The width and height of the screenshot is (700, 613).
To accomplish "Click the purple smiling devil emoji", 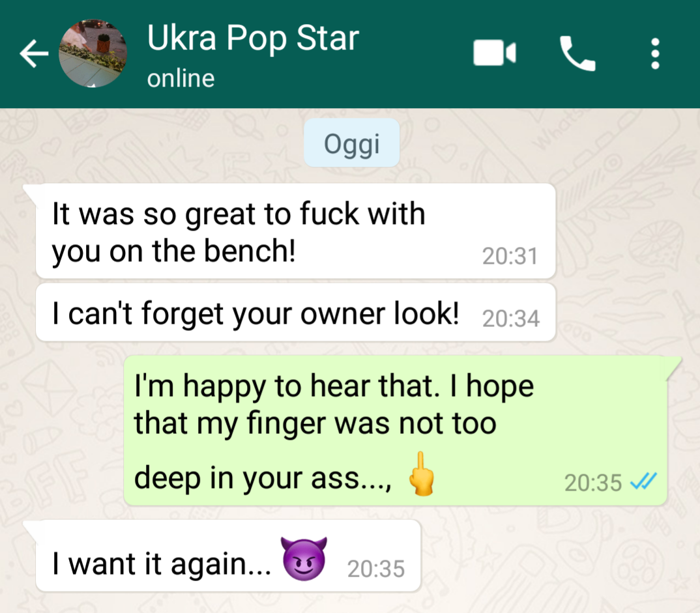I will click(304, 558).
